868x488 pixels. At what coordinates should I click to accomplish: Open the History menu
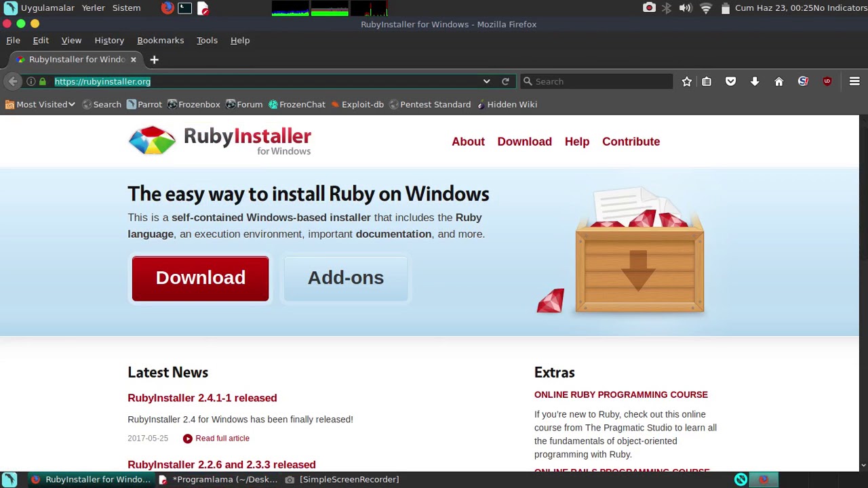coord(109,41)
